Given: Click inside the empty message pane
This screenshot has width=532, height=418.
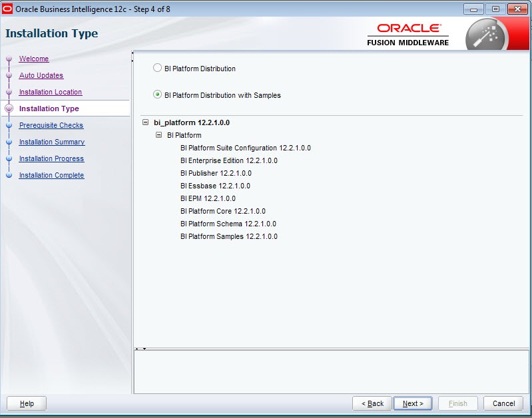Looking at the screenshot, I should click(x=331, y=372).
